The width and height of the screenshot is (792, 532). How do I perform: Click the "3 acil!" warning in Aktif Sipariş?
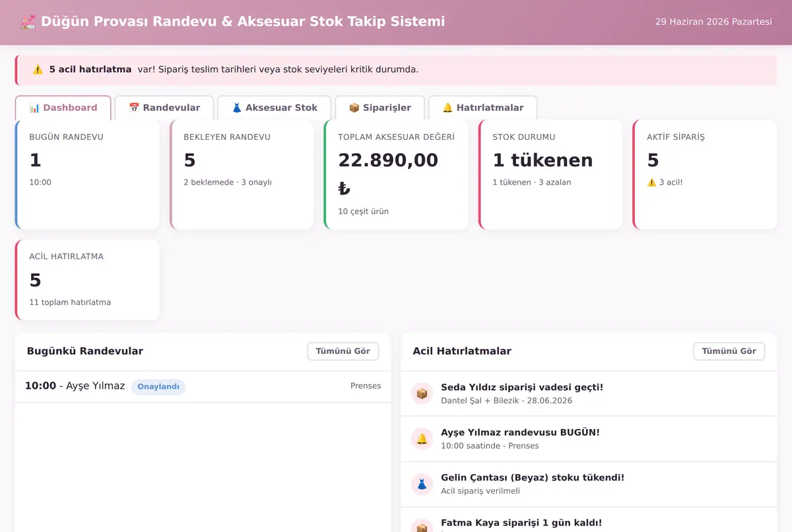(665, 182)
